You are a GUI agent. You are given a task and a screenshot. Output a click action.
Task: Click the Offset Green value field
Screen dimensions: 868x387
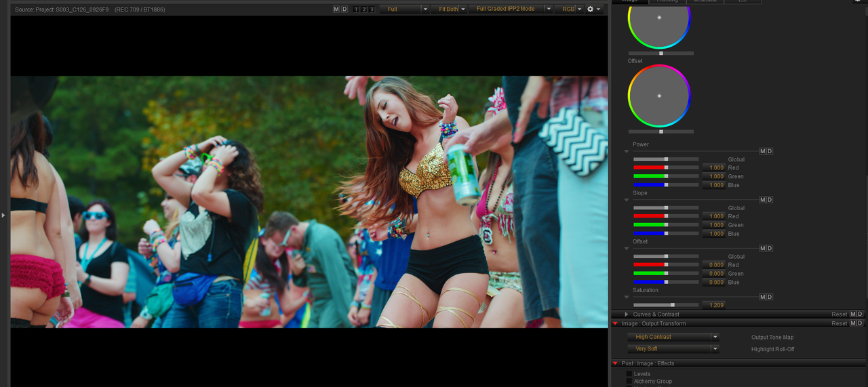(713, 274)
